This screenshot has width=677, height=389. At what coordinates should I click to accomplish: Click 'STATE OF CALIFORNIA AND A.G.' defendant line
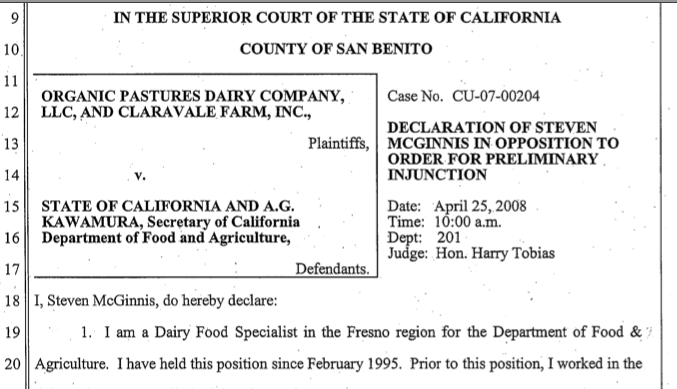coord(168,206)
